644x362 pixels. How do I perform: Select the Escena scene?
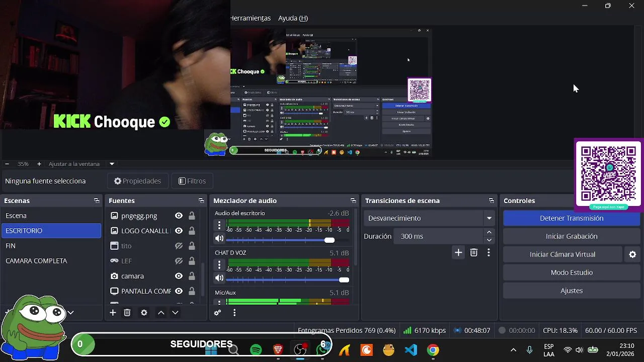[x=51, y=216]
